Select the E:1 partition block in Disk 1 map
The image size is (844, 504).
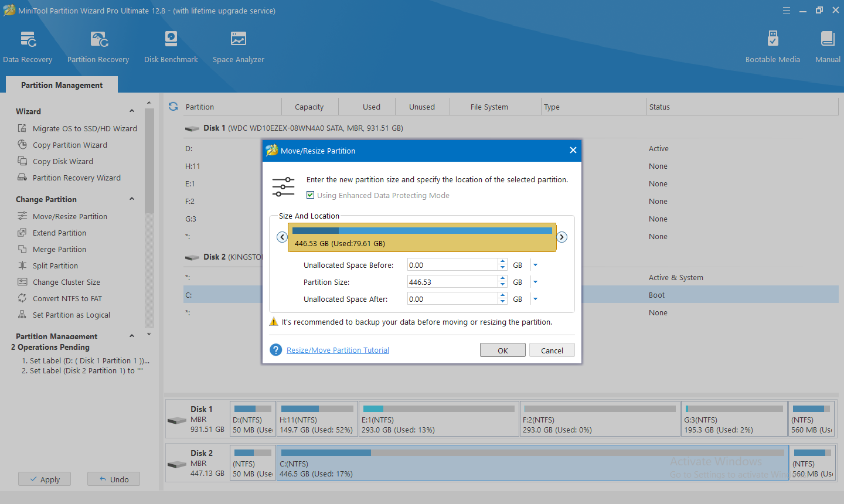point(439,418)
